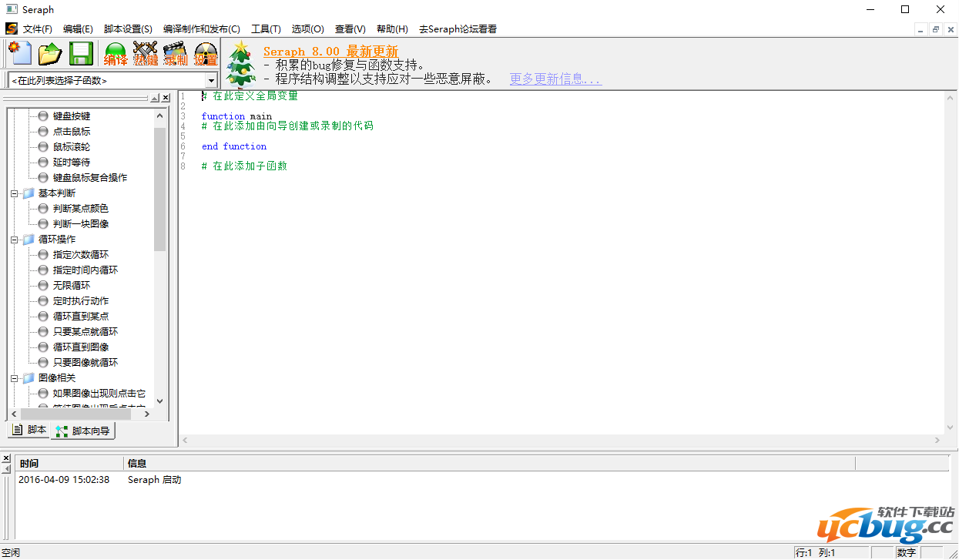Open the 热键 hotkey toolbar icon
This screenshot has width=959, height=560.
click(146, 53)
